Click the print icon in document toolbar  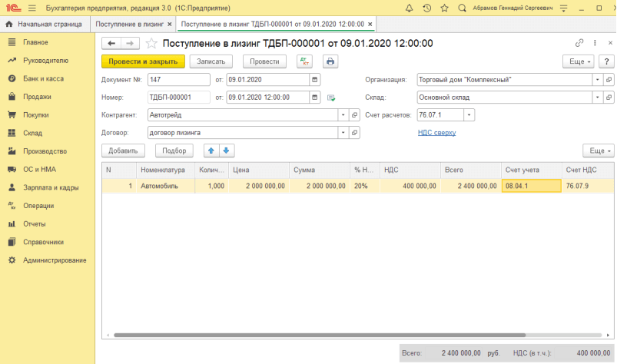(x=330, y=61)
